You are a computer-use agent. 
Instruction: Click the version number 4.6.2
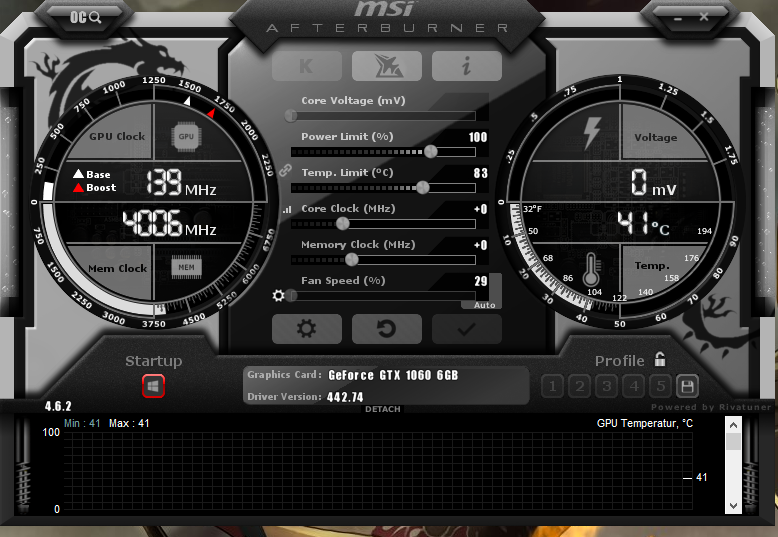click(x=58, y=406)
